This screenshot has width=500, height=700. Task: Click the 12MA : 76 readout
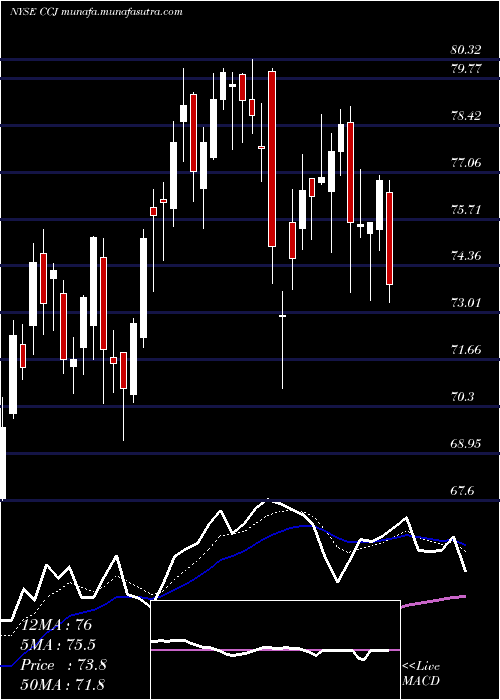[x=56, y=625]
